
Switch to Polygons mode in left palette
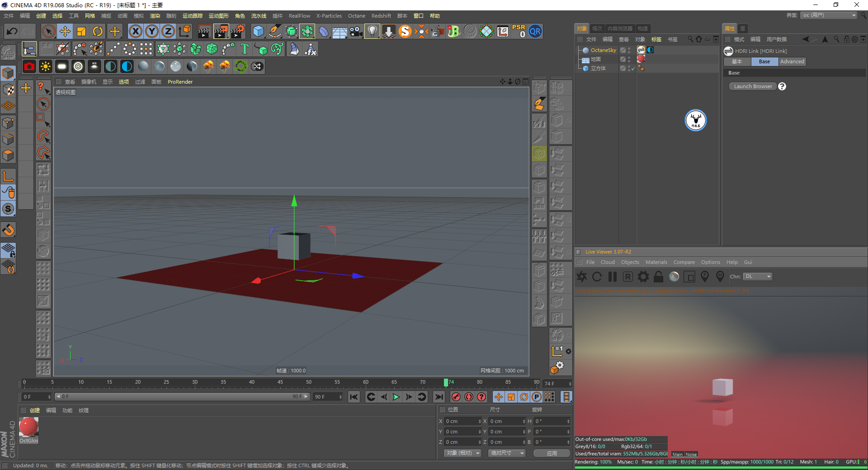8,155
